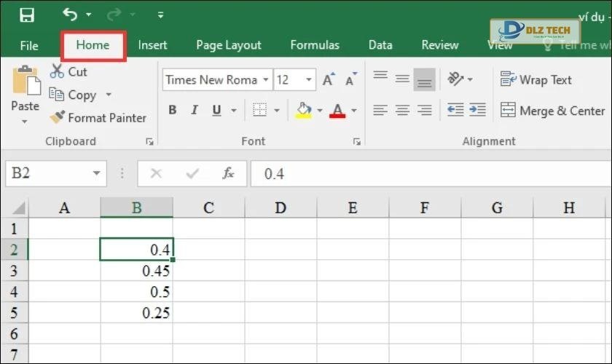Screen dimensions: 612x364
Task: Click the Merge & Center button
Action: pyautogui.click(x=553, y=111)
